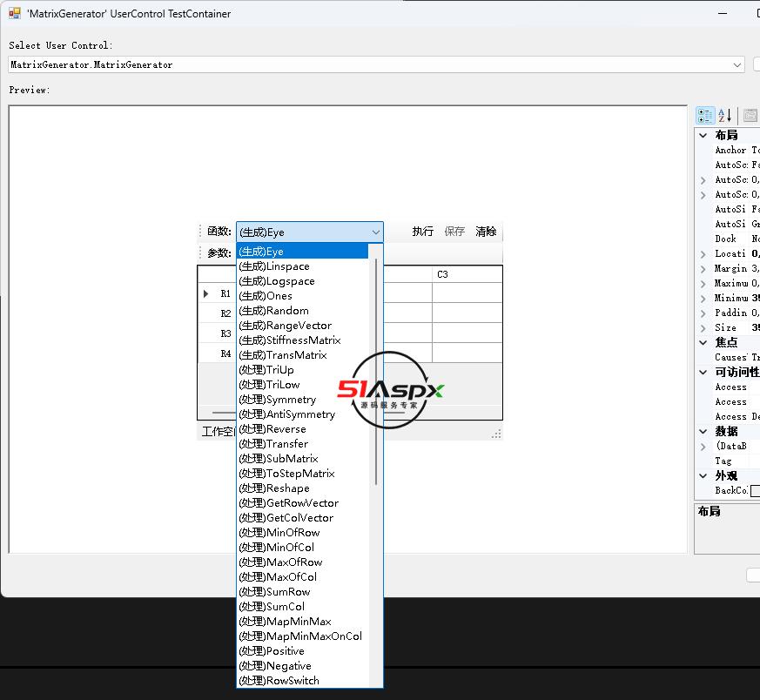
Task: Collapse the 布局 property category
Action: click(703, 135)
